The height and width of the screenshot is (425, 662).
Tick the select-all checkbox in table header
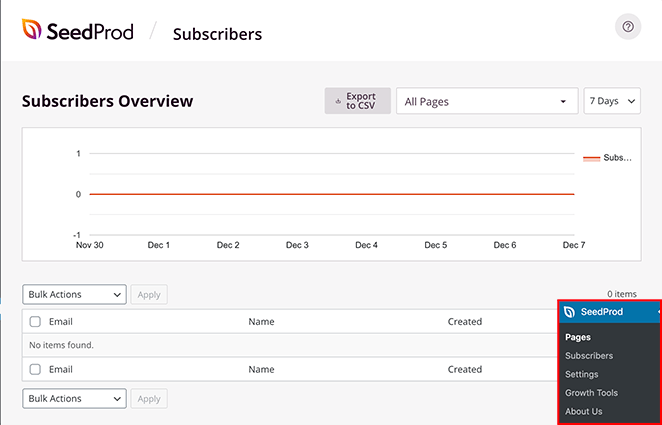pos(35,322)
